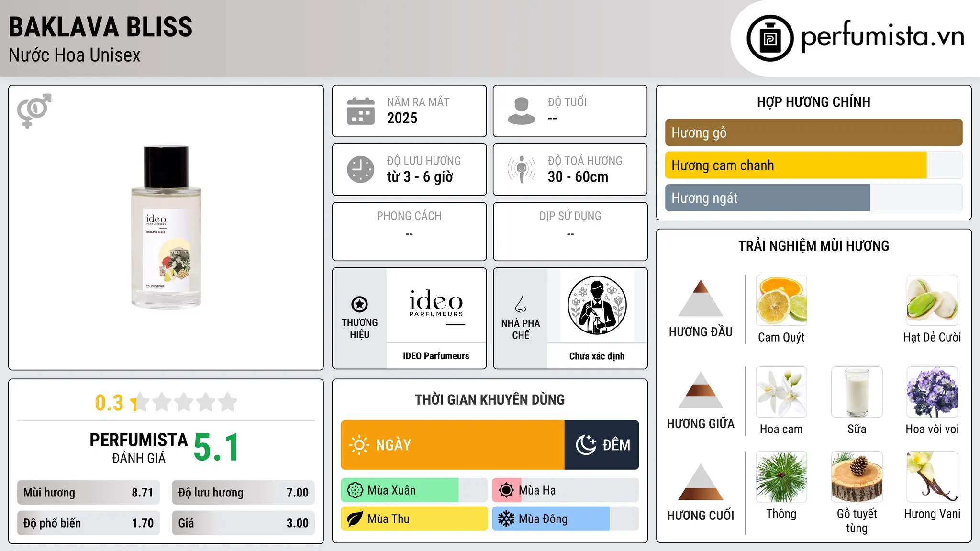Click the unisex gender symbol icon
This screenshot has width=980, height=551.
pyautogui.click(x=34, y=110)
